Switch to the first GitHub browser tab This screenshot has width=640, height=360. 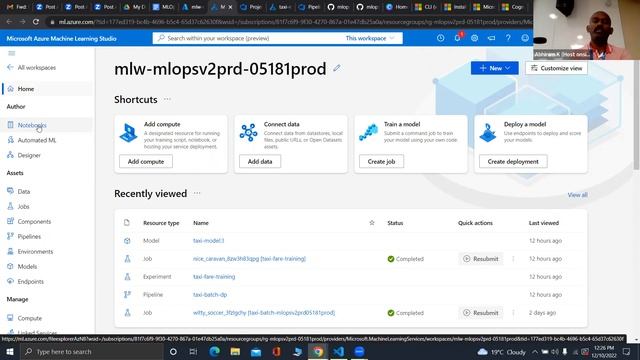click(338, 7)
